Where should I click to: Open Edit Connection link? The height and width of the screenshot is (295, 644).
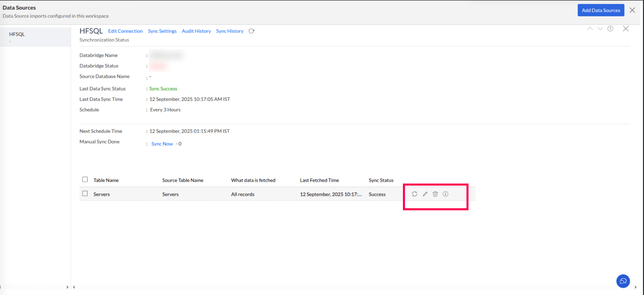click(125, 31)
